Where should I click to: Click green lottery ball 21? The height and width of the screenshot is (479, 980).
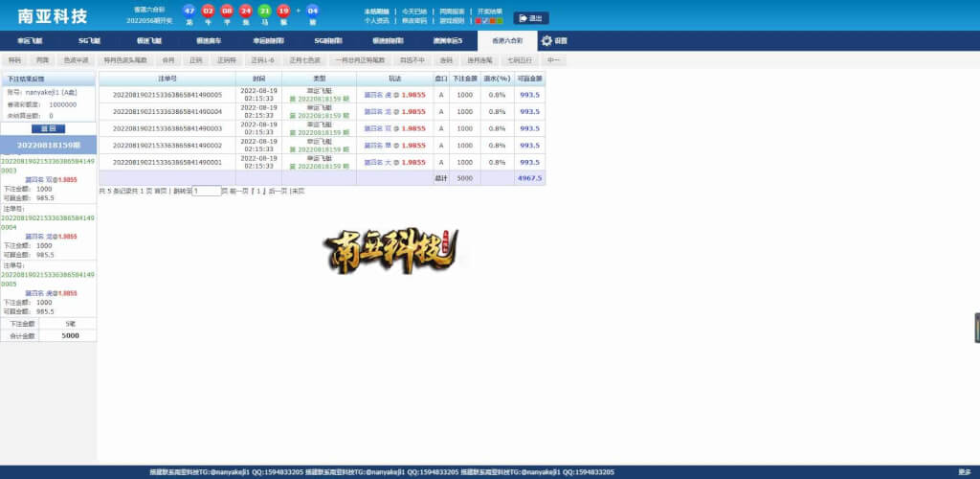[x=265, y=11]
